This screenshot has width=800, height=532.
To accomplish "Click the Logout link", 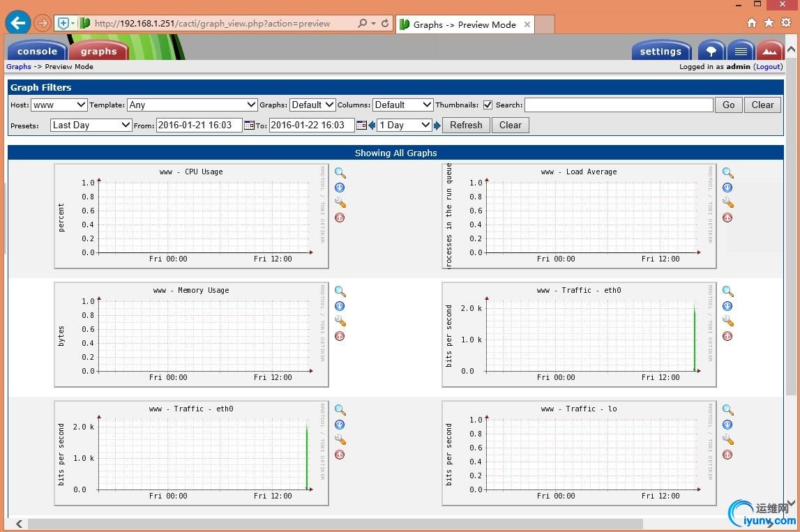I will [768, 67].
